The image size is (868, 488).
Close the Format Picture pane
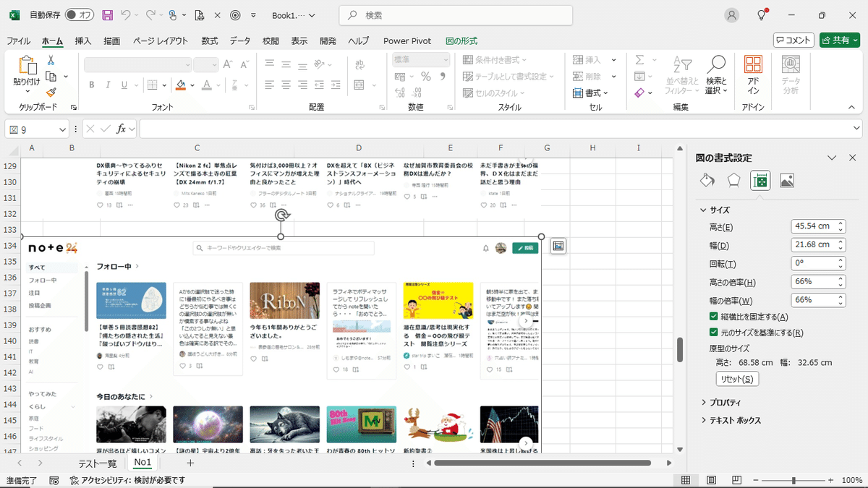tap(852, 158)
